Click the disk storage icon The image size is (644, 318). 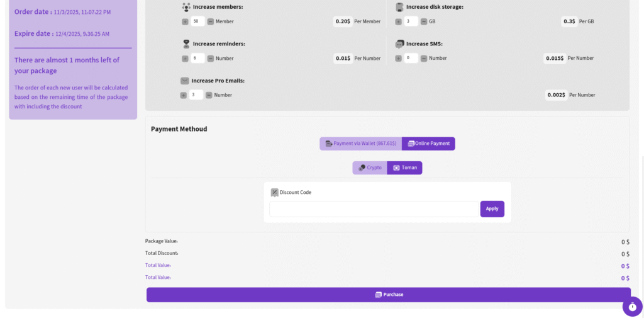point(399,7)
